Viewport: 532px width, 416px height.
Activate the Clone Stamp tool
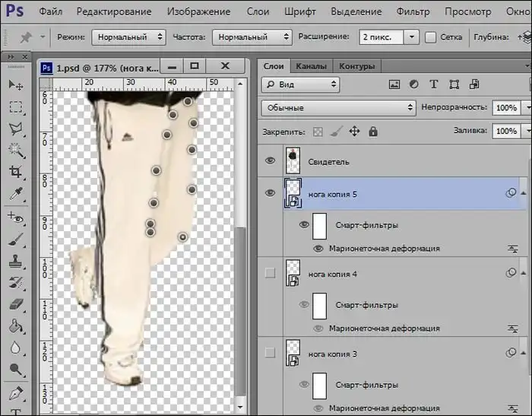pyautogui.click(x=16, y=261)
